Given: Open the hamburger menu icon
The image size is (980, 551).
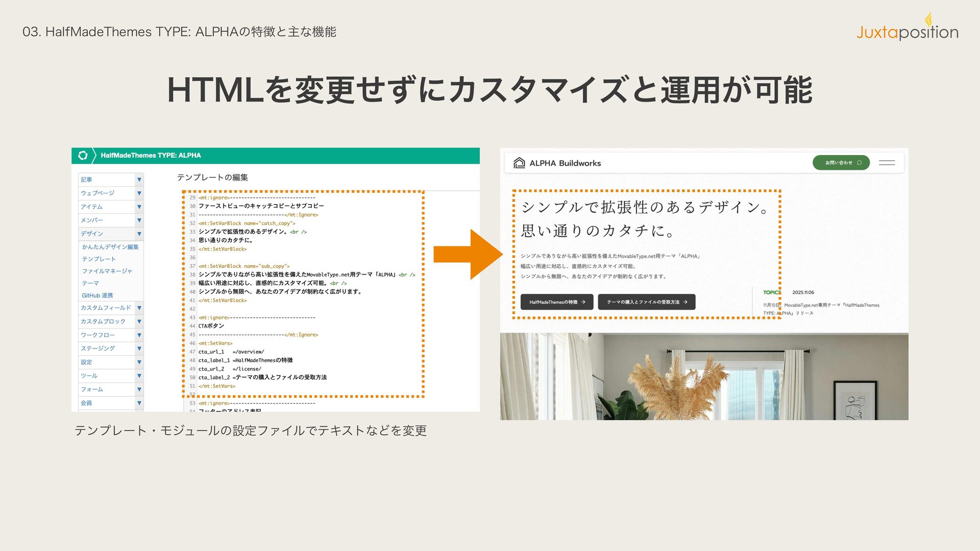Looking at the screenshot, I should (887, 163).
